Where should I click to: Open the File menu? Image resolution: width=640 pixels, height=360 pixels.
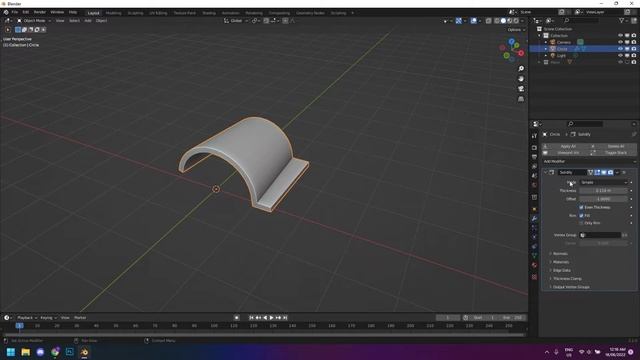(x=15, y=12)
